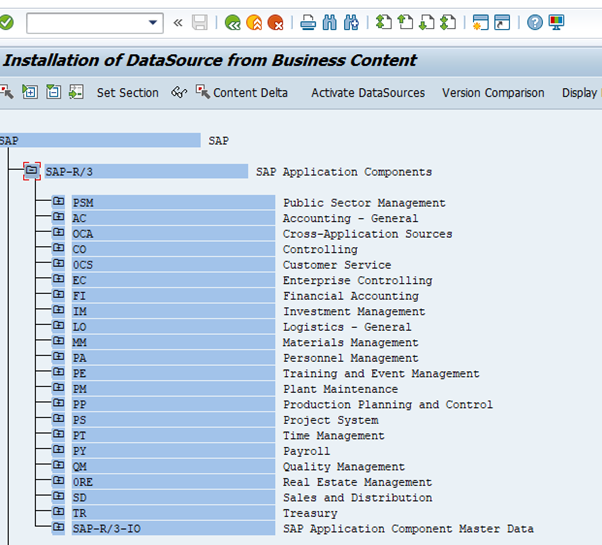
Task: Click 'Plant Maintenance' description text
Action: tap(341, 389)
